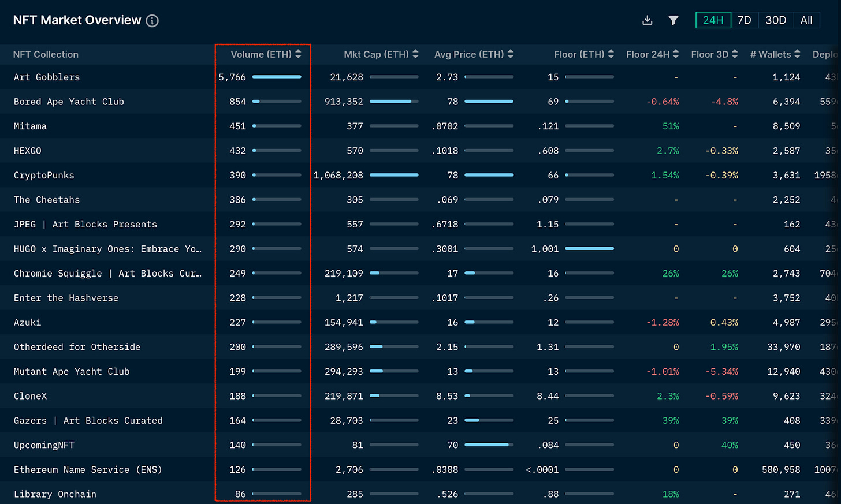
Task: Click HUGO x Imaginary Ones floor bar
Action: (589, 249)
